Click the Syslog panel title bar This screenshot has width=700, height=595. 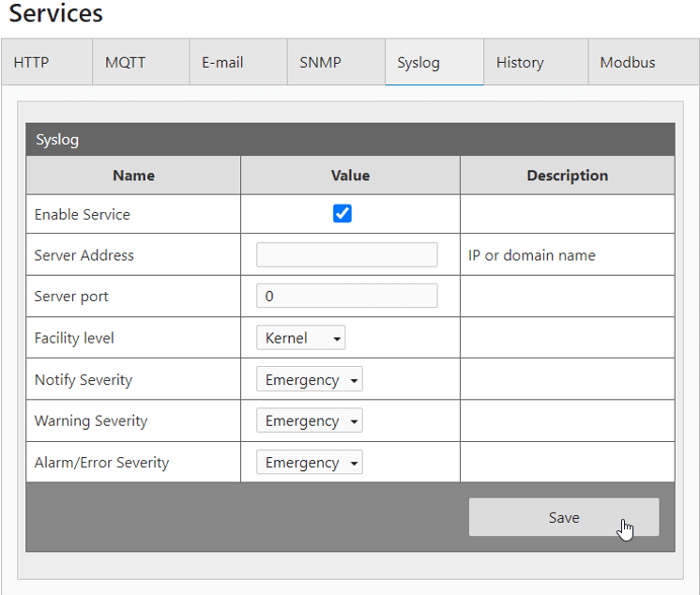click(350, 140)
